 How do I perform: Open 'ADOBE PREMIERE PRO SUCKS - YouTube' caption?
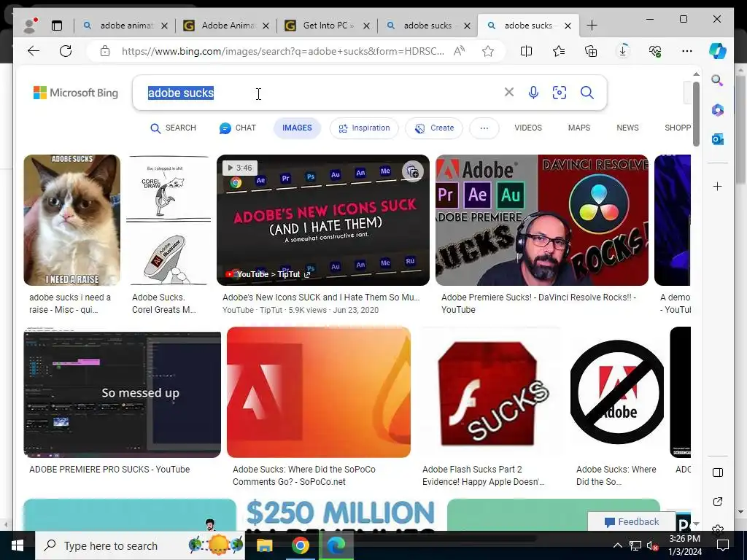(109, 470)
